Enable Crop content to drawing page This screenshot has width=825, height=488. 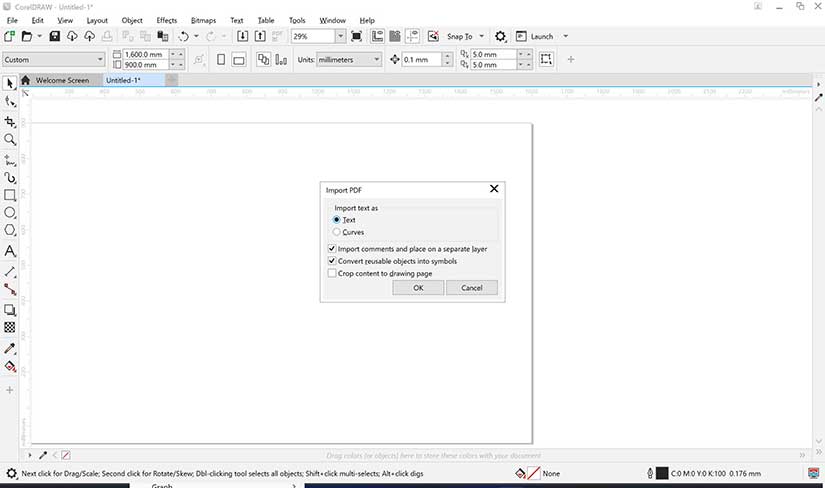click(x=331, y=273)
